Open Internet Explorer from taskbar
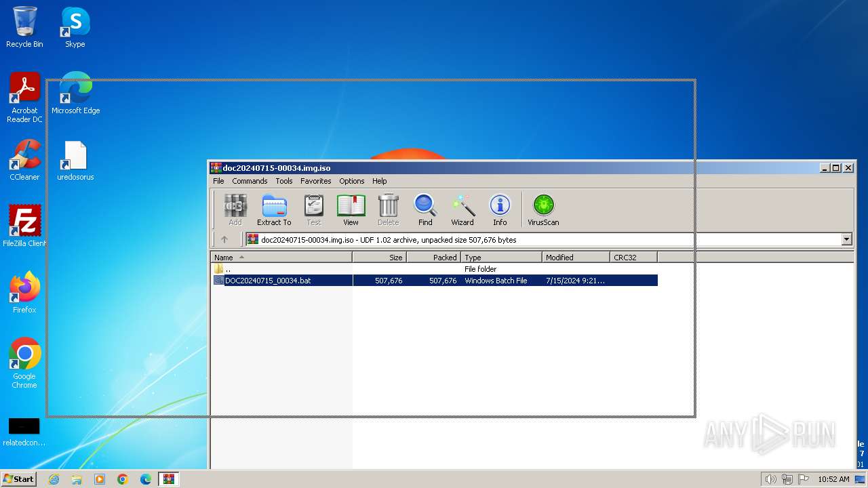868x488 pixels. point(54,479)
